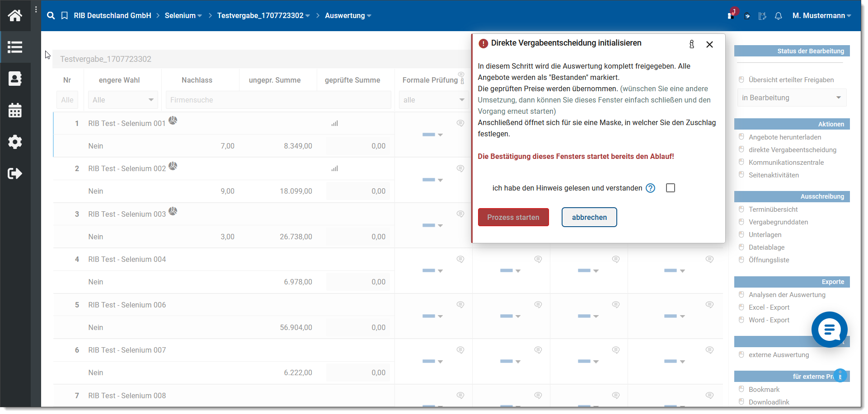Click the 'abbrechen' button
The width and height of the screenshot is (868, 414).
coord(589,217)
